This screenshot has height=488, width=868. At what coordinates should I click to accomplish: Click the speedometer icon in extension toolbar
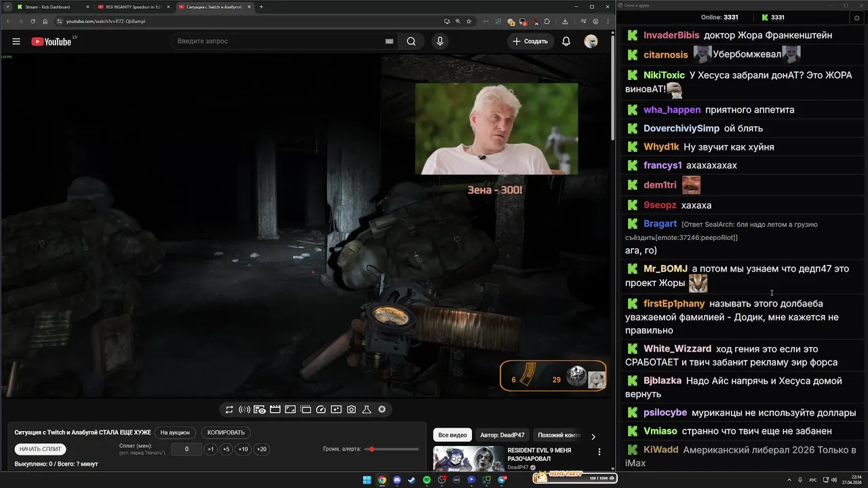point(321,409)
